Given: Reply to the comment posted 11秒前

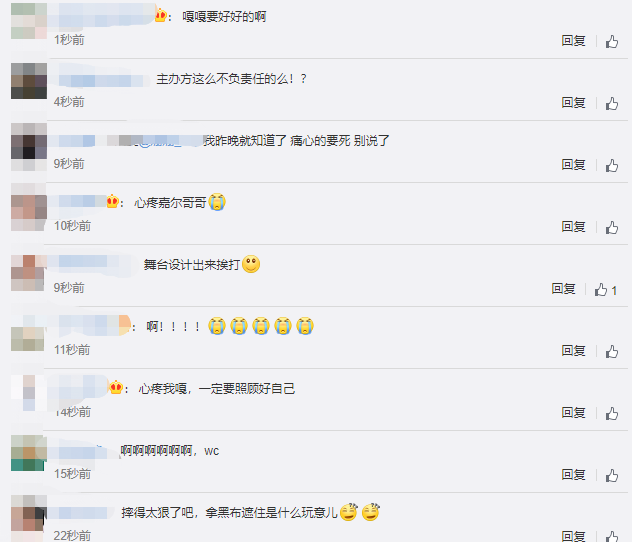Looking at the screenshot, I should 574,351.
